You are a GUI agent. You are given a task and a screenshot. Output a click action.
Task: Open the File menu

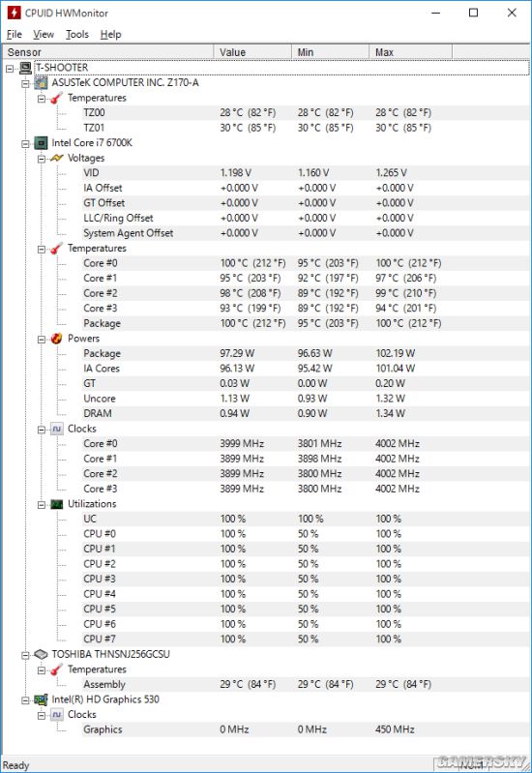tap(15, 34)
